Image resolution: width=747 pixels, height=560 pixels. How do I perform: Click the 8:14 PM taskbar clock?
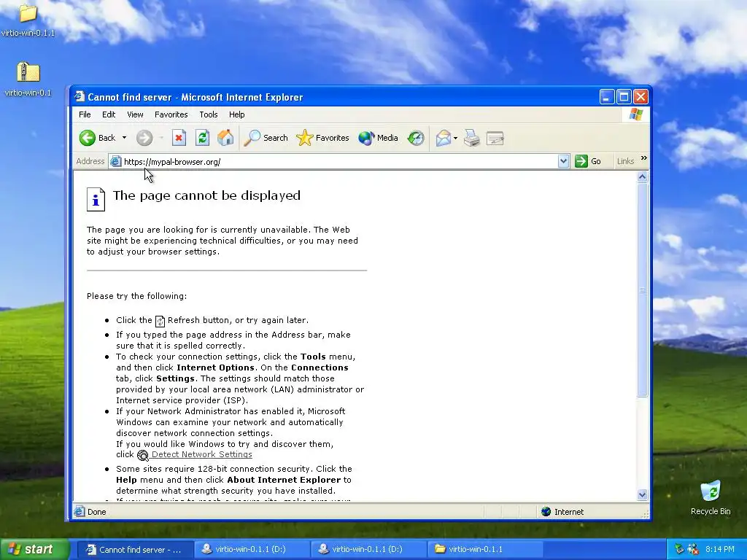(x=719, y=550)
